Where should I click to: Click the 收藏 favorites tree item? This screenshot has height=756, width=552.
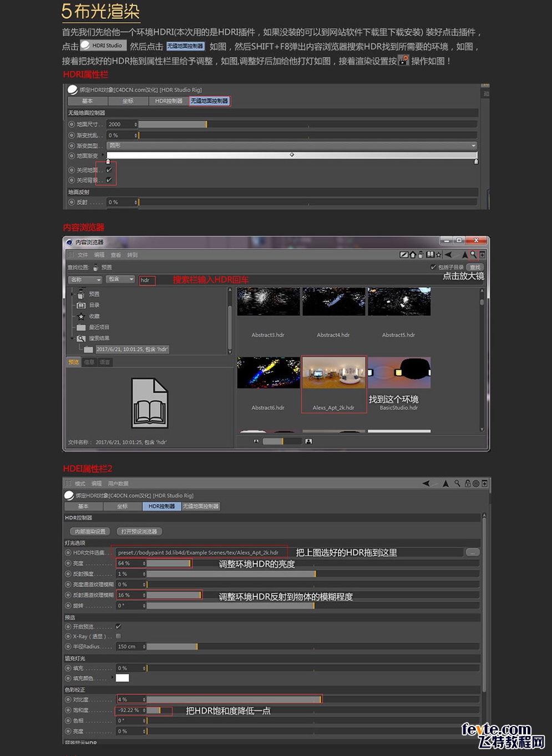tap(94, 316)
